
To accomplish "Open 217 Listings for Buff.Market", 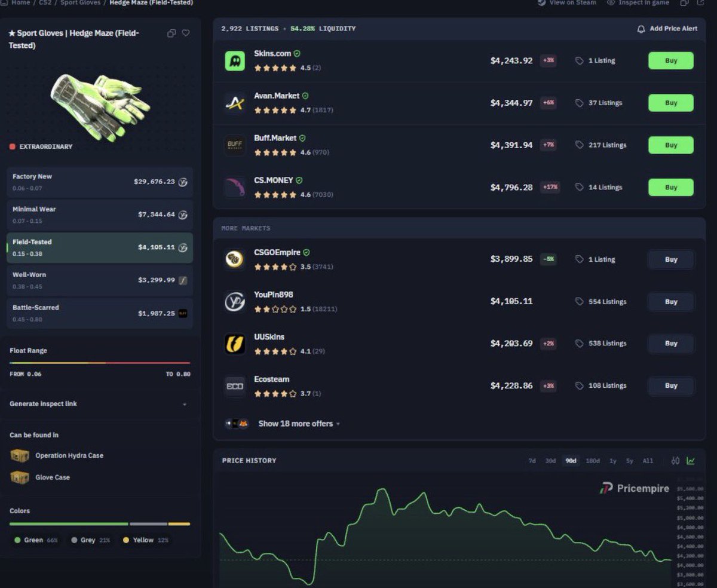I will pyautogui.click(x=601, y=145).
